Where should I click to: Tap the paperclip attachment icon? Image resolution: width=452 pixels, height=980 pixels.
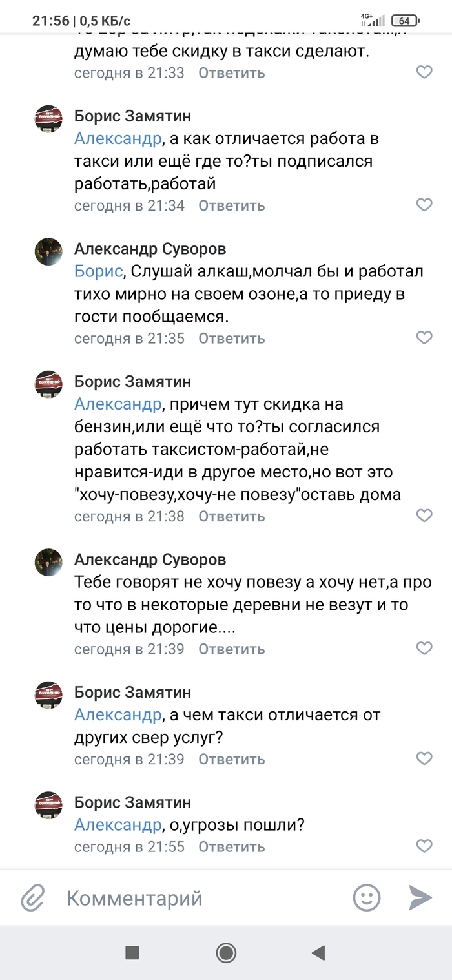click(33, 898)
